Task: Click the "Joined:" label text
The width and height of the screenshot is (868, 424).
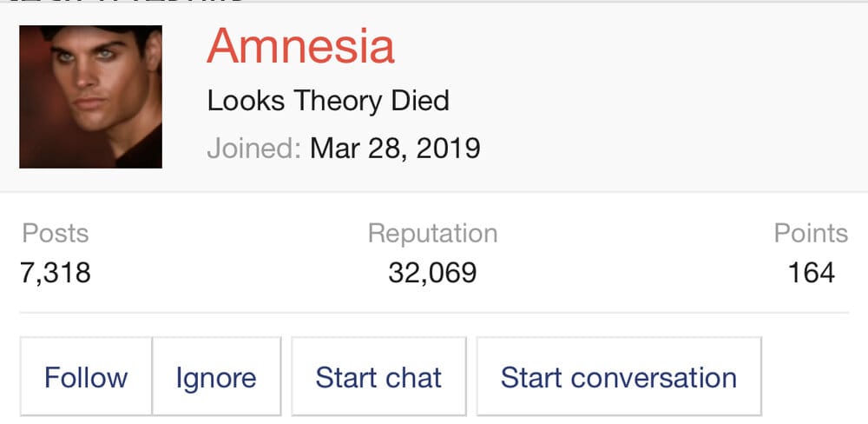Action: click(x=253, y=147)
